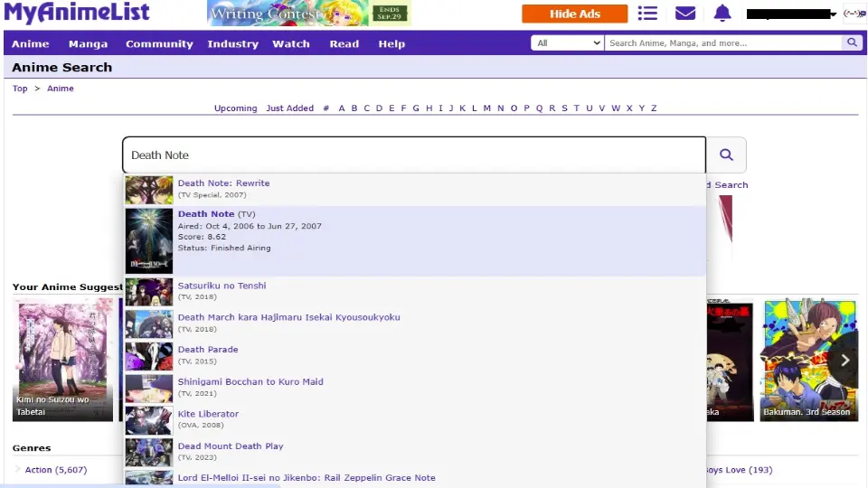Open the username dropdown arrow in header
The width and height of the screenshot is (868, 488).
point(833,14)
